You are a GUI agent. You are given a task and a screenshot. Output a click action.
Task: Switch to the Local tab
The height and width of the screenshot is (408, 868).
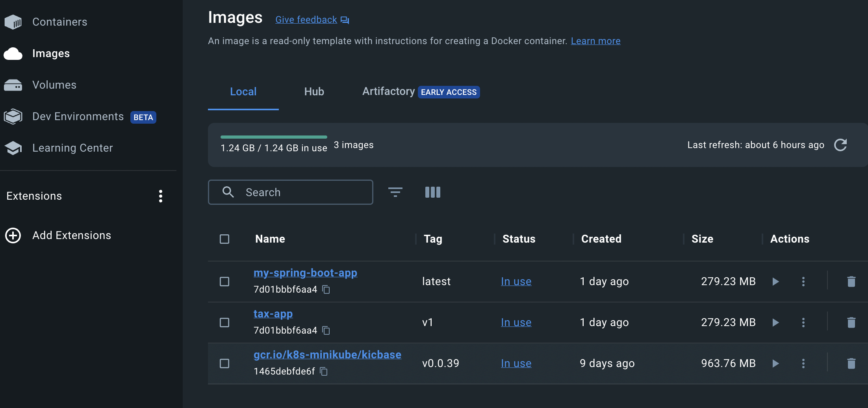tap(243, 92)
